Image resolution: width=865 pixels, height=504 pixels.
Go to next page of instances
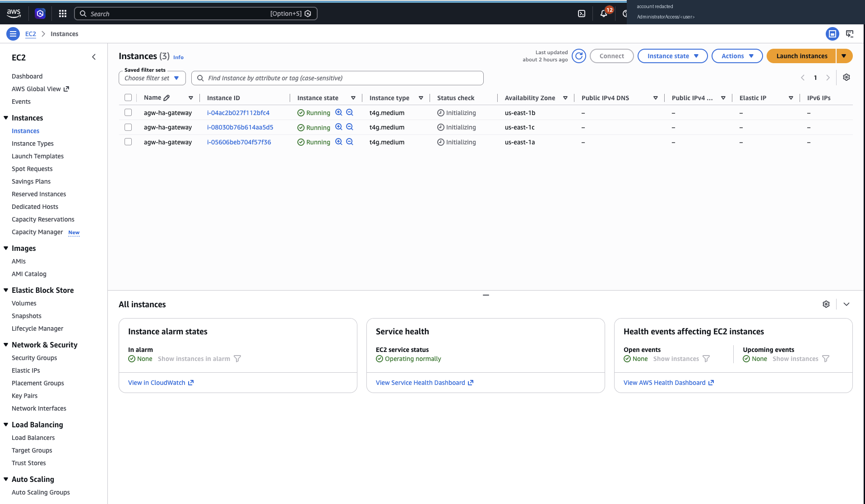pos(828,78)
